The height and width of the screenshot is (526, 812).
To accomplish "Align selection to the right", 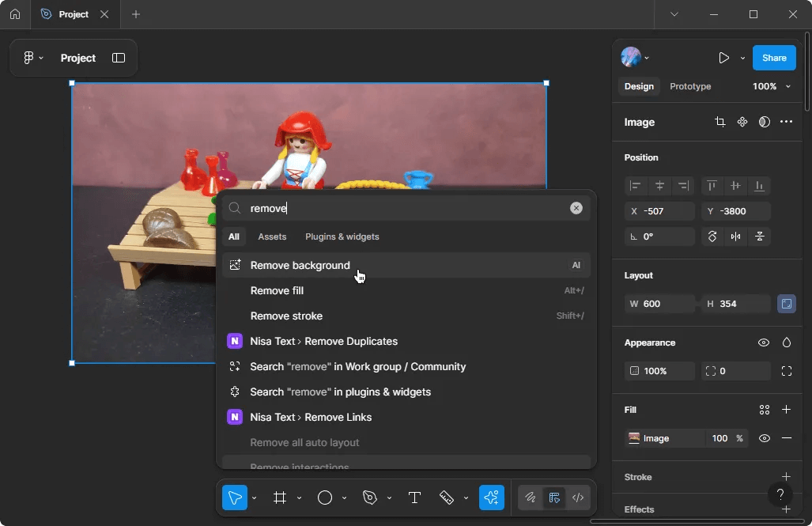I will click(x=684, y=186).
